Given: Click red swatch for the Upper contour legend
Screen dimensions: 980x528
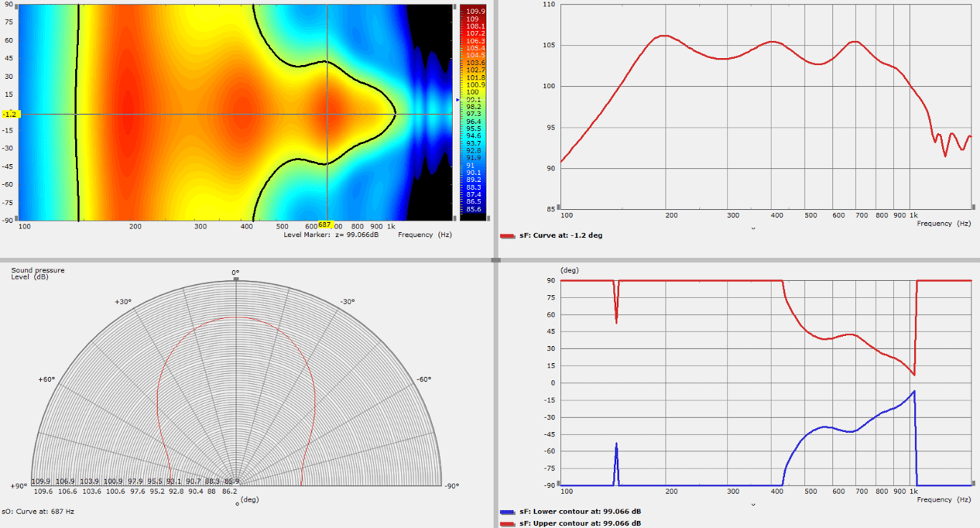Looking at the screenshot, I should [508, 523].
